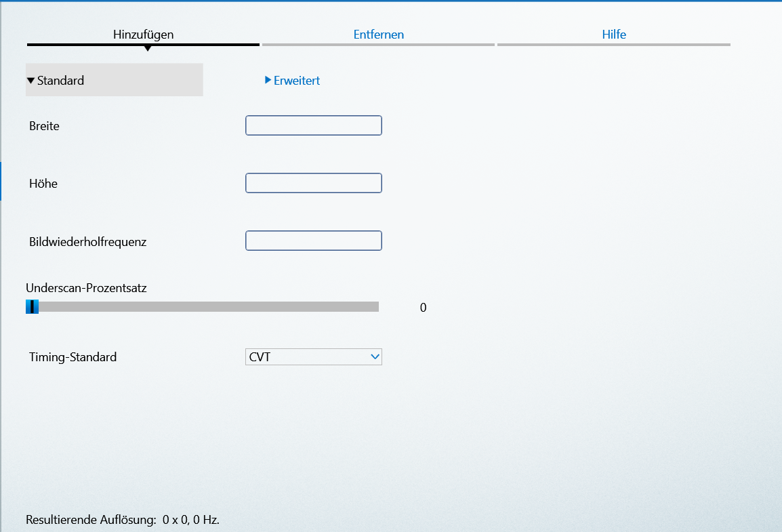This screenshot has width=782, height=532.
Task: Click the Underscan-Prozentsatz label
Action: click(x=86, y=288)
